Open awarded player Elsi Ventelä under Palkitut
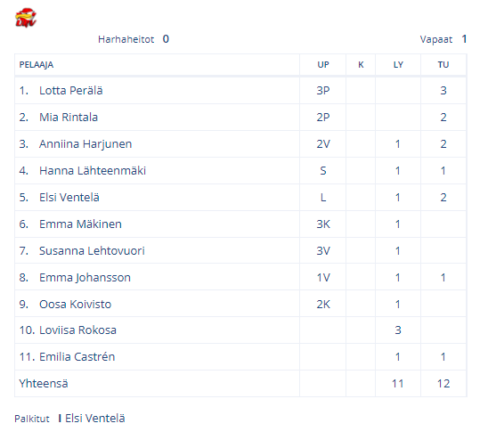This screenshot has width=488, height=448. click(x=95, y=419)
